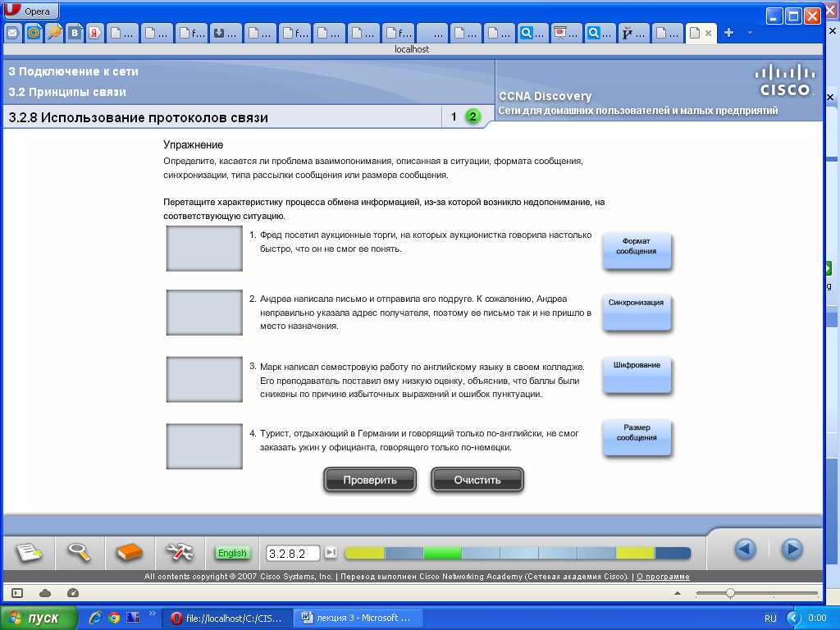Switch course language with English button

coord(232,553)
